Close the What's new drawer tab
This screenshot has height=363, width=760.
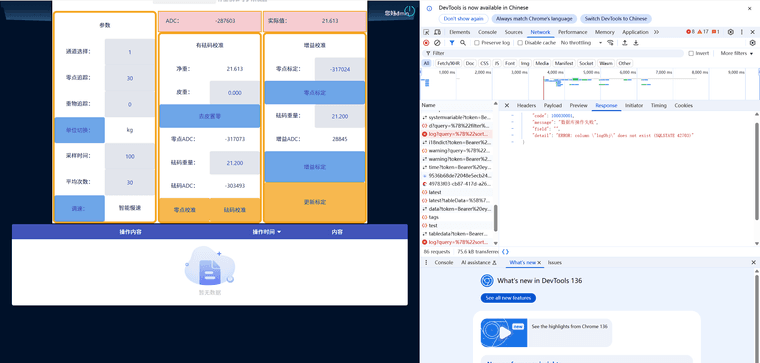click(539, 262)
